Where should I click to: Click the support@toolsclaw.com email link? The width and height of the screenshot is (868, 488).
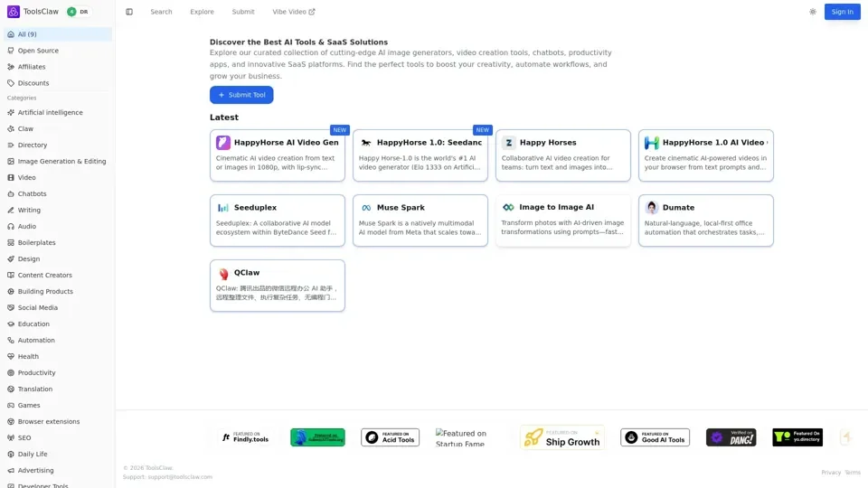[180, 477]
